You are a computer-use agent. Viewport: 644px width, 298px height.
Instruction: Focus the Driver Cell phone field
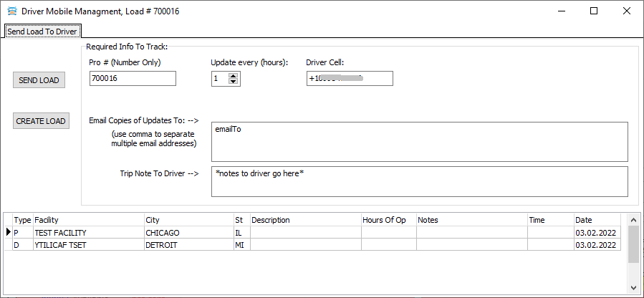349,79
